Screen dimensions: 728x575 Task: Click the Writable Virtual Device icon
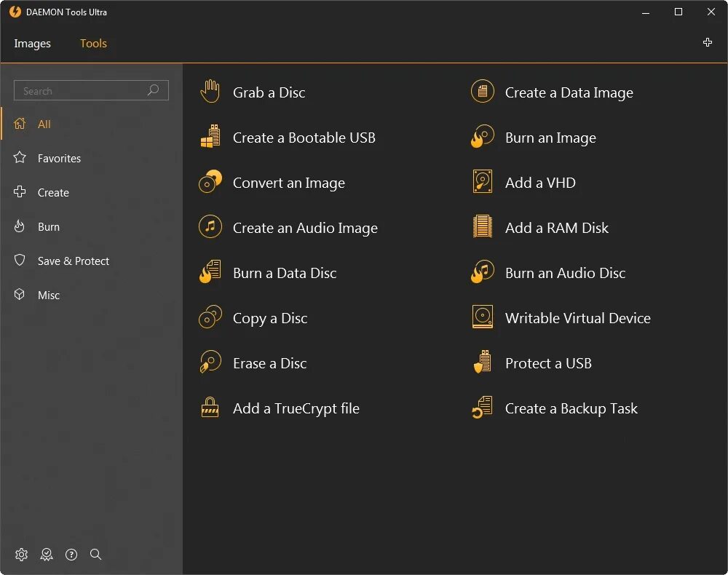point(483,317)
